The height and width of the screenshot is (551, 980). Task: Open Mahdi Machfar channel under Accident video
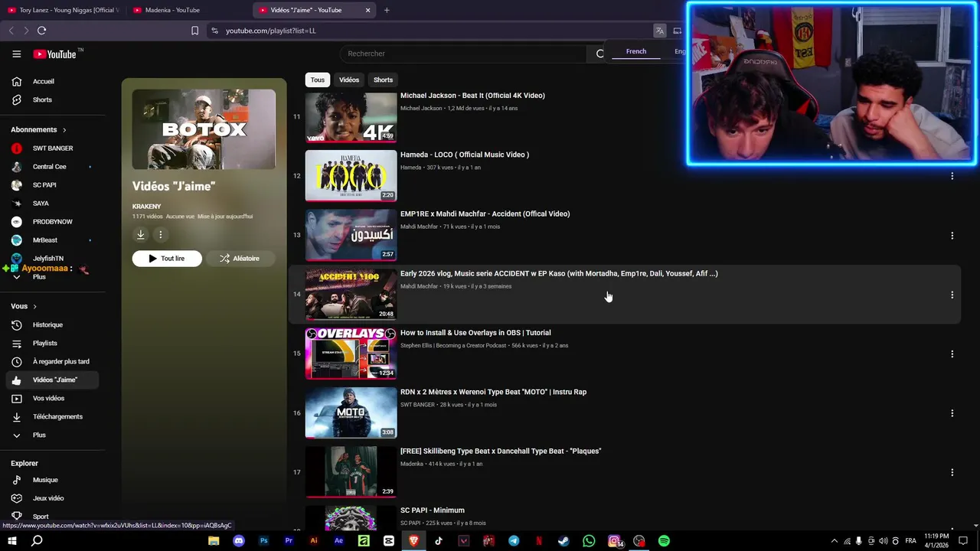[419, 227]
